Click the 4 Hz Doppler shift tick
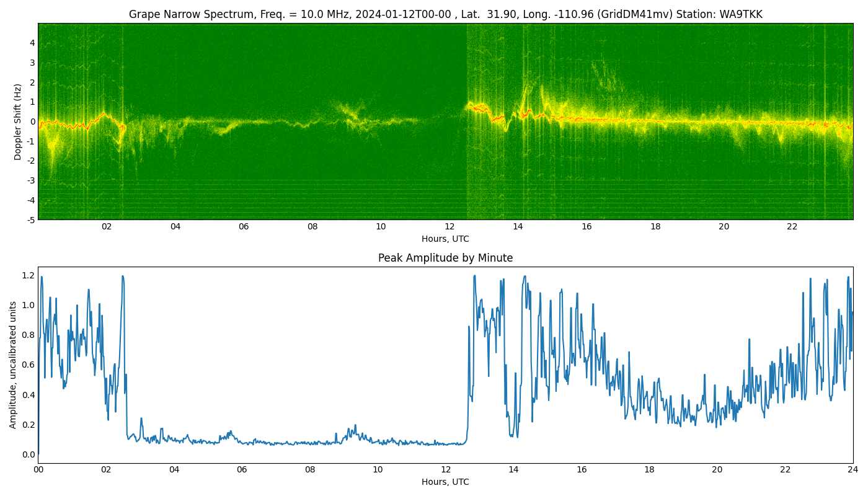Viewport: 868px width, 496px height. click(x=32, y=43)
